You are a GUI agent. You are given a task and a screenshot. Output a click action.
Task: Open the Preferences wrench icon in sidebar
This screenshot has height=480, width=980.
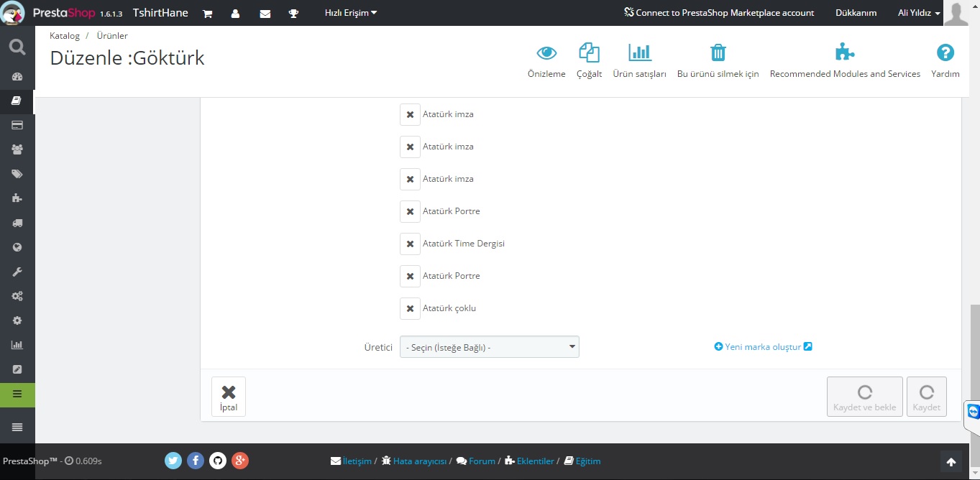point(17,272)
